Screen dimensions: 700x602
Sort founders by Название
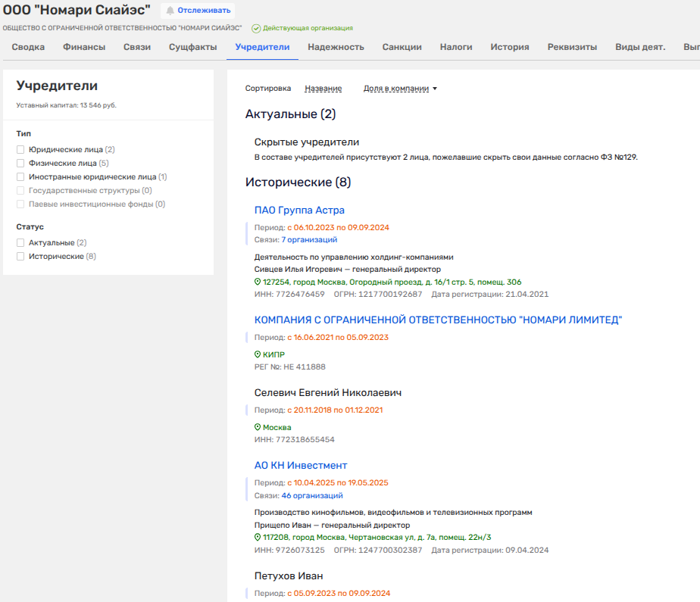click(x=323, y=89)
